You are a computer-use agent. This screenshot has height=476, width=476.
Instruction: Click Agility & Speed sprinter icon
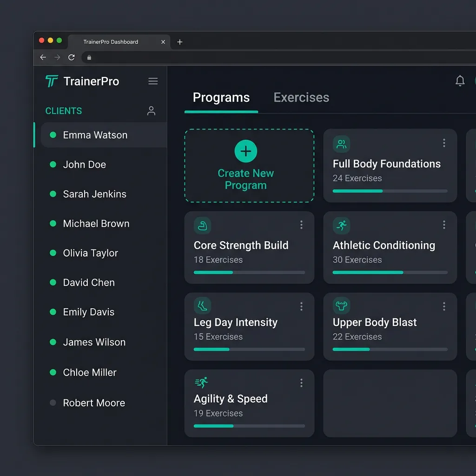202,382
